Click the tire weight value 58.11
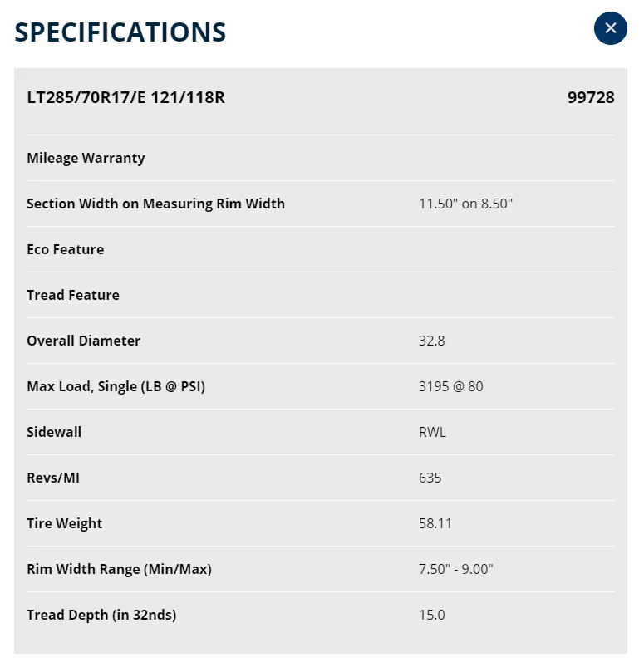The height and width of the screenshot is (672, 639). [435, 523]
